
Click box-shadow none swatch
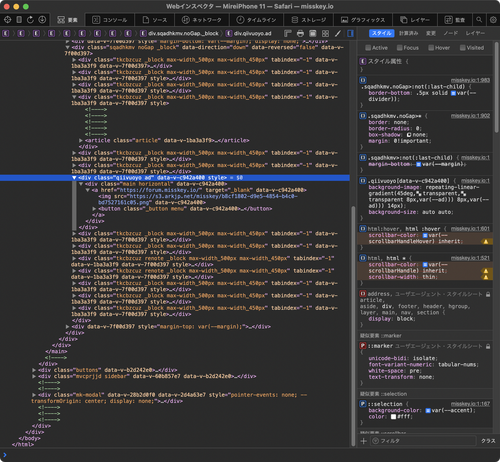409,135
